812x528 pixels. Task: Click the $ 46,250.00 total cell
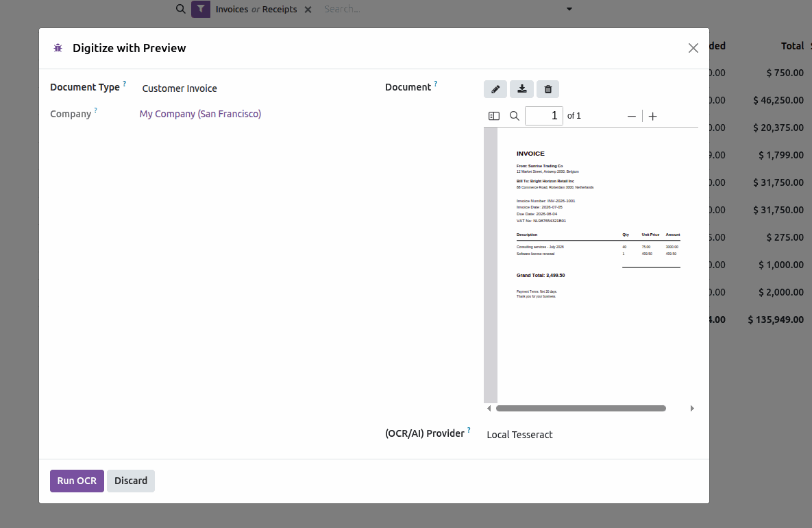[778, 100]
